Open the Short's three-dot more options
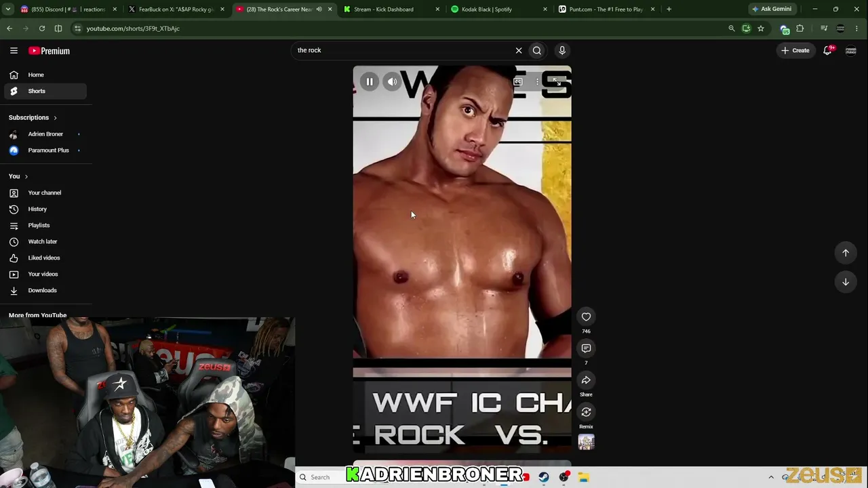This screenshot has width=868, height=488. (x=537, y=82)
